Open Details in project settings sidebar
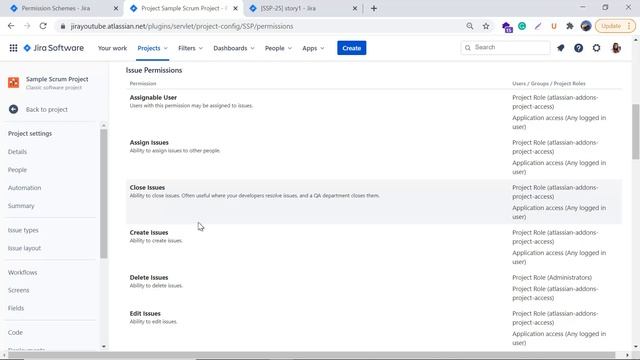The image size is (640, 360). [x=17, y=152]
